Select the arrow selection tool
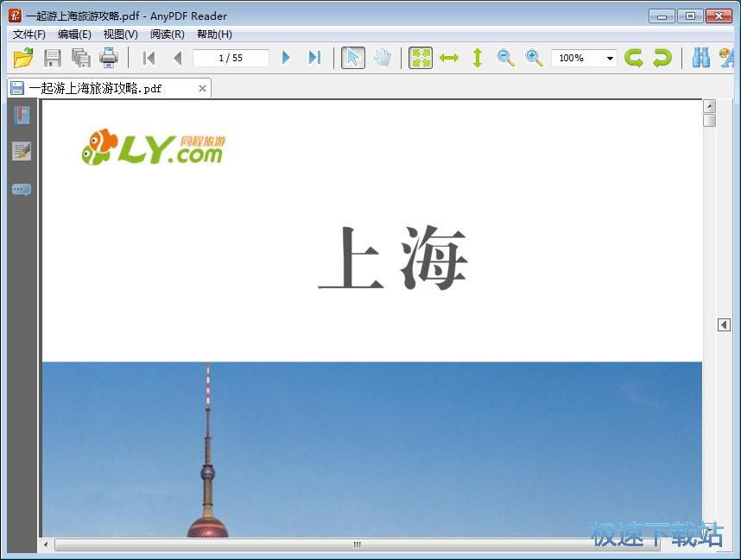 [353, 57]
